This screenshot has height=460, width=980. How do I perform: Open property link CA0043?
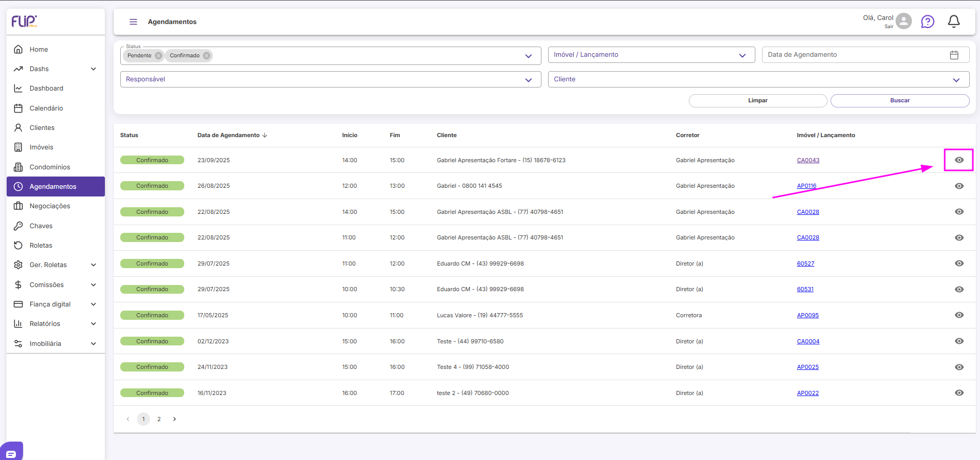[808, 160]
